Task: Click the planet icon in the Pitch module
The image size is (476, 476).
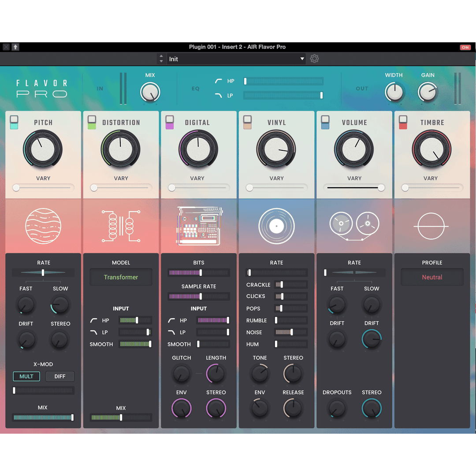Action: pyautogui.click(x=43, y=226)
